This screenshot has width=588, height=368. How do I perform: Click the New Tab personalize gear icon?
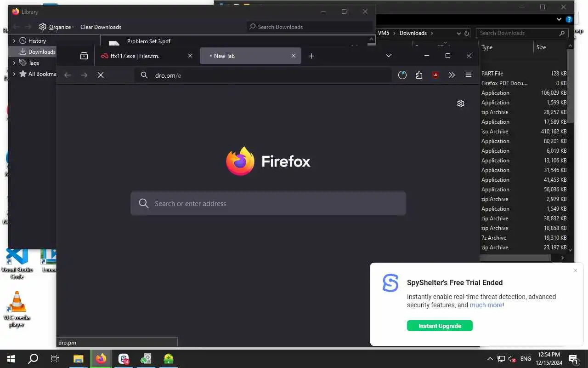(461, 103)
